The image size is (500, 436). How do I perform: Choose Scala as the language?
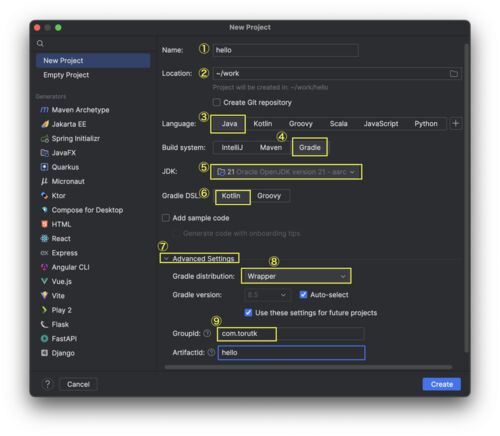pyautogui.click(x=338, y=124)
